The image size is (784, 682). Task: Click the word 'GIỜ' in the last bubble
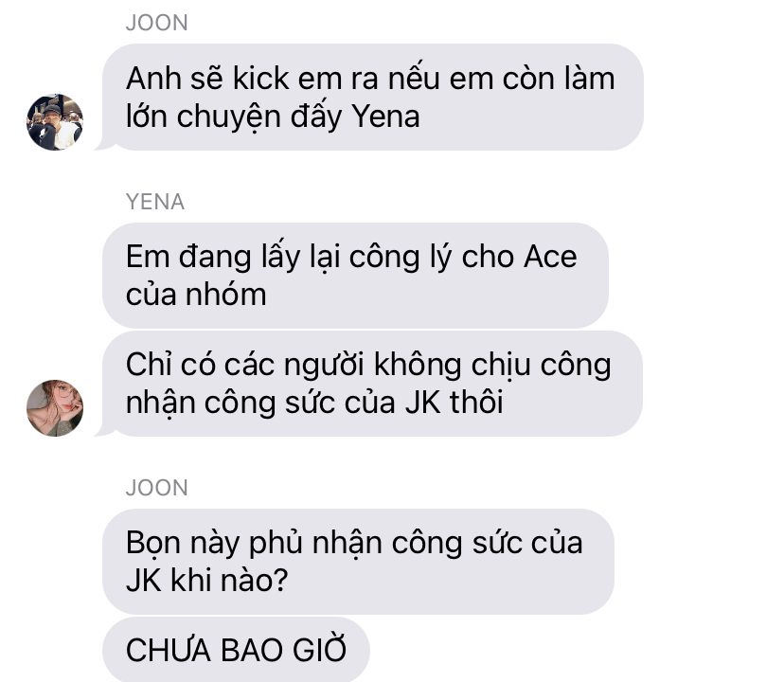pos(319,649)
